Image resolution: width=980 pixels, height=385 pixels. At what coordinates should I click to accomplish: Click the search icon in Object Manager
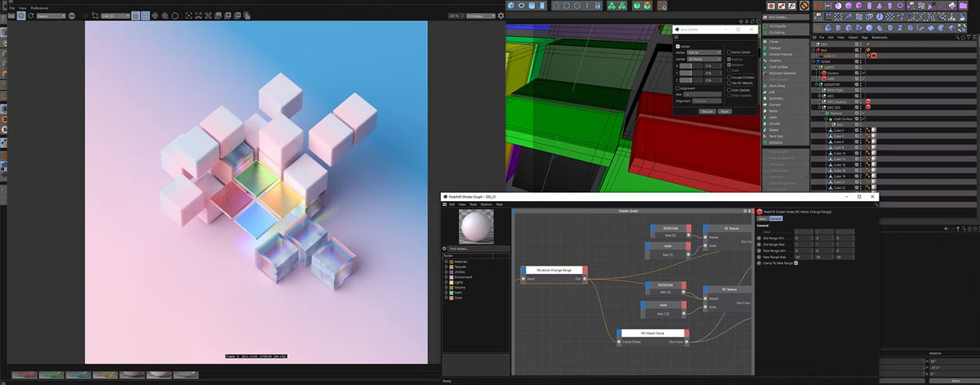957,38
